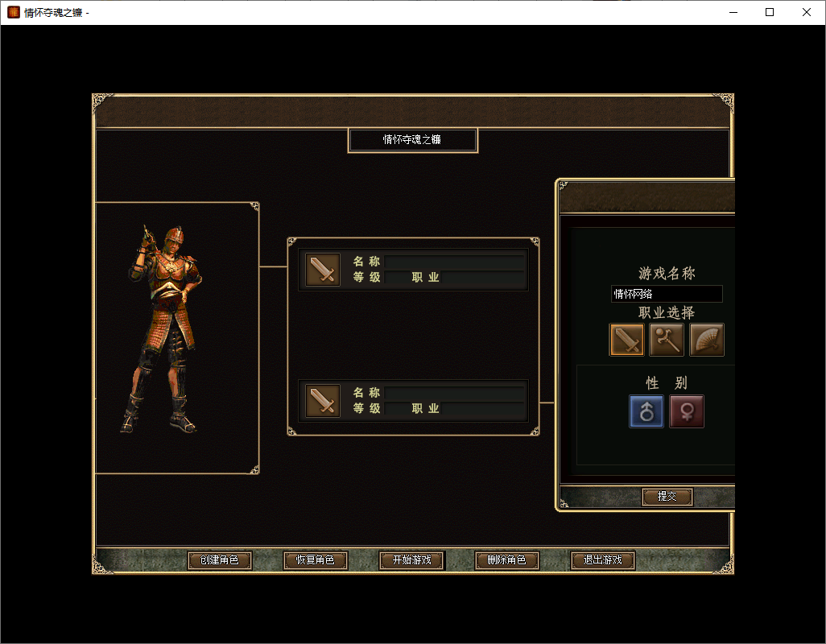Minimize the game window
The image size is (826, 644).
point(733,12)
